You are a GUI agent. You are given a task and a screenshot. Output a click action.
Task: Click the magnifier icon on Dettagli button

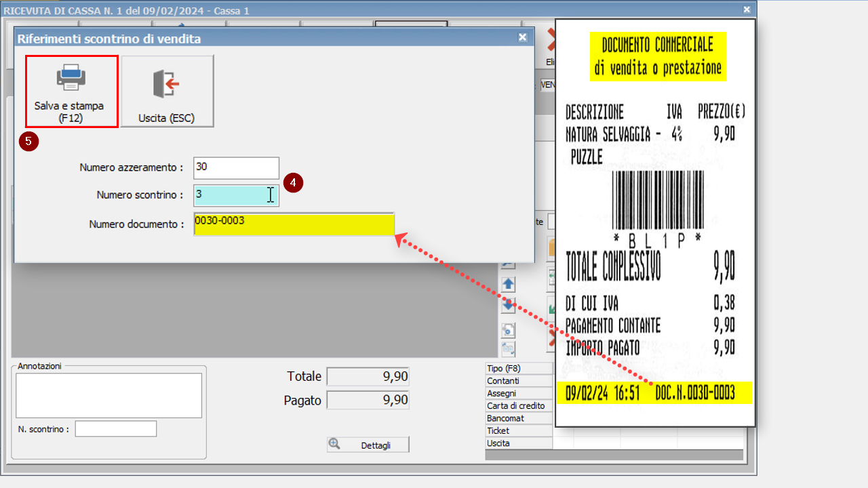[334, 444]
